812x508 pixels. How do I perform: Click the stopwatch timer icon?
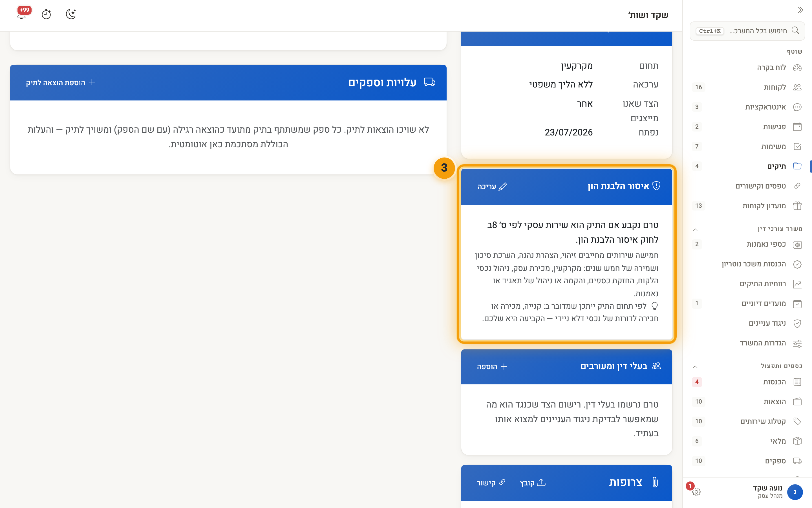pyautogui.click(x=46, y=14)
